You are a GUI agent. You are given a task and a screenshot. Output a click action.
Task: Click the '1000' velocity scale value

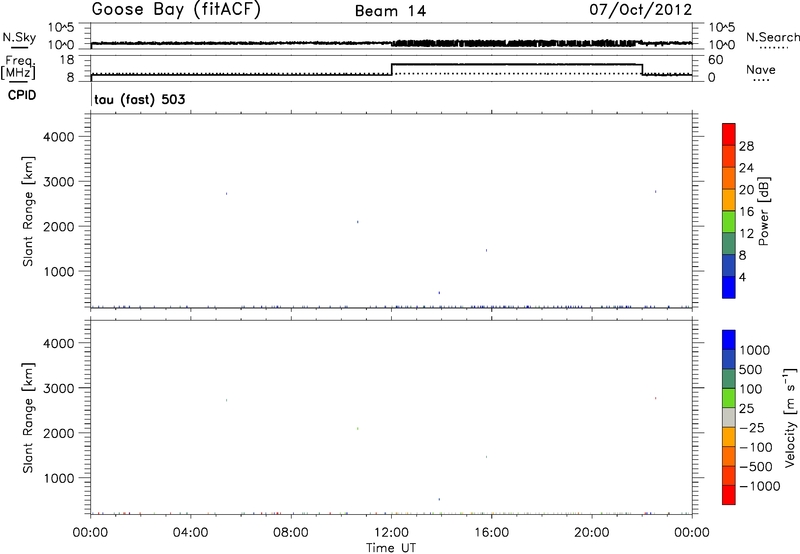[755, 350]
